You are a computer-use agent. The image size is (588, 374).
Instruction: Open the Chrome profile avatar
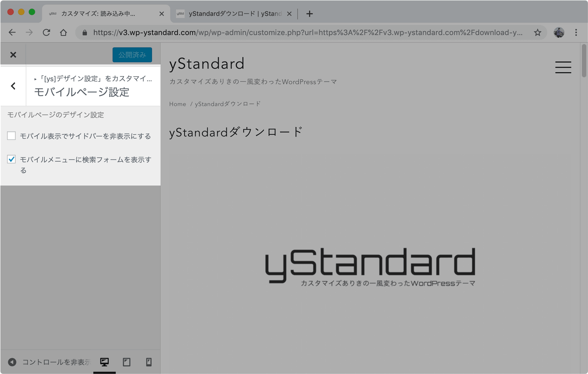559,33
